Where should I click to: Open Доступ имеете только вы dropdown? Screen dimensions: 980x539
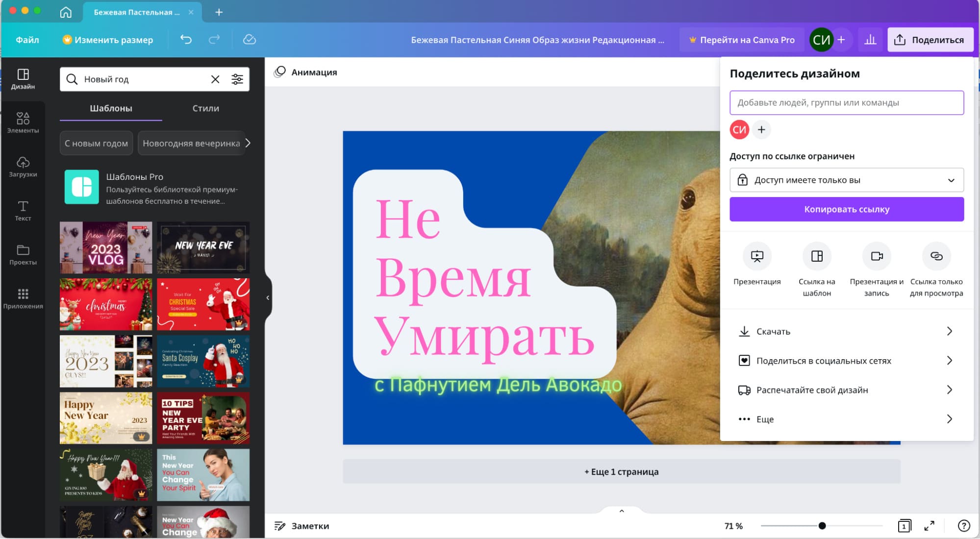(x=847, y=180)
